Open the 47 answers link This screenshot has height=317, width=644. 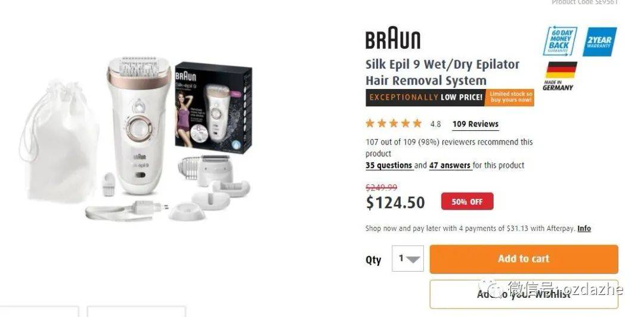[x=450, y=165]
